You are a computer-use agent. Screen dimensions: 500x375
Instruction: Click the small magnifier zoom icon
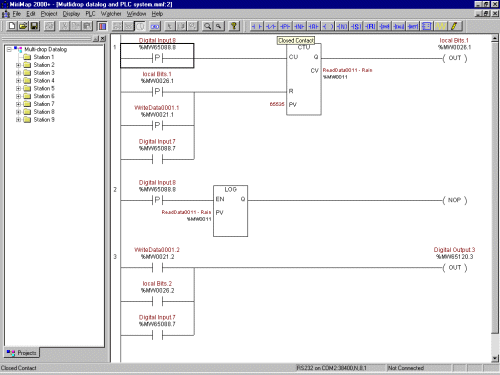click(219, 26)
